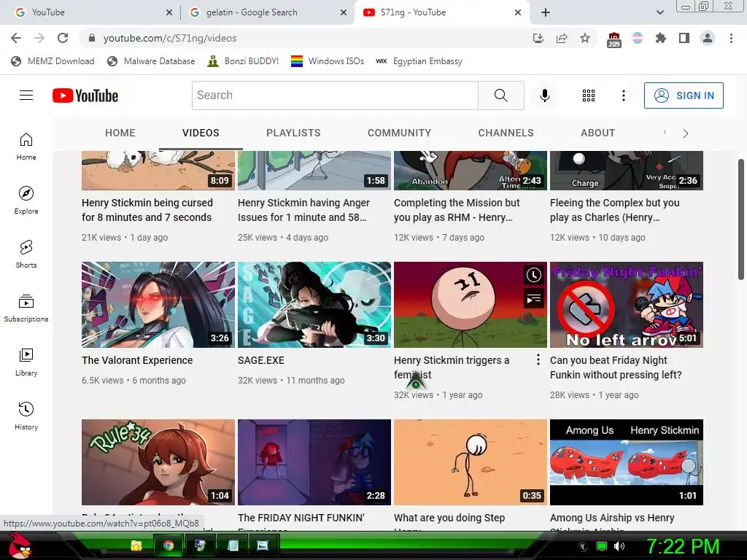Open Bonzi BUDDY! bookmark

243,61
